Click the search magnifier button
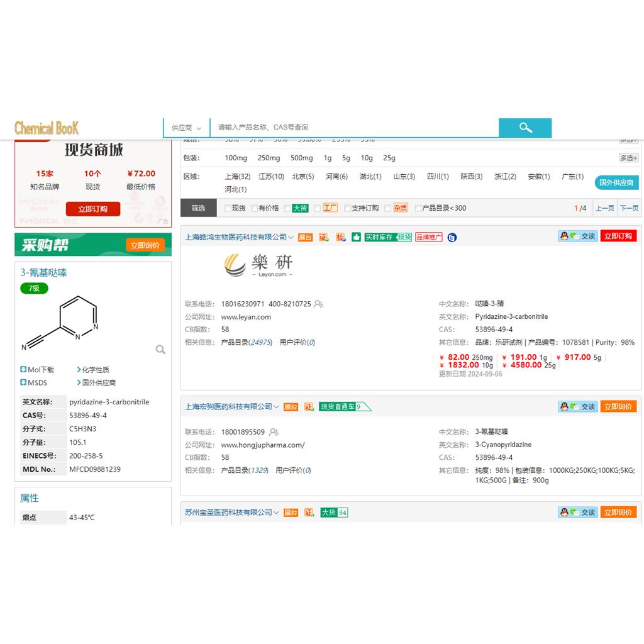 click(x=525, y=128)
